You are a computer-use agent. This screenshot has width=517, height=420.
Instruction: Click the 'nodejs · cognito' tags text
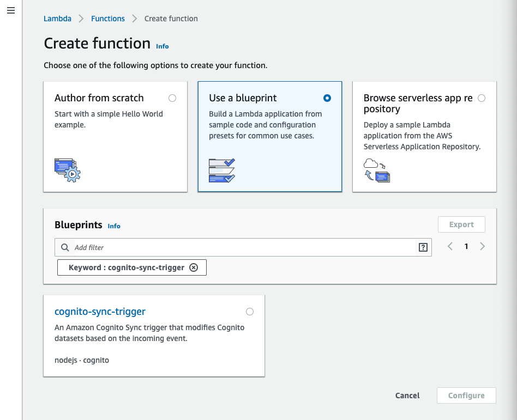[82, 360]
